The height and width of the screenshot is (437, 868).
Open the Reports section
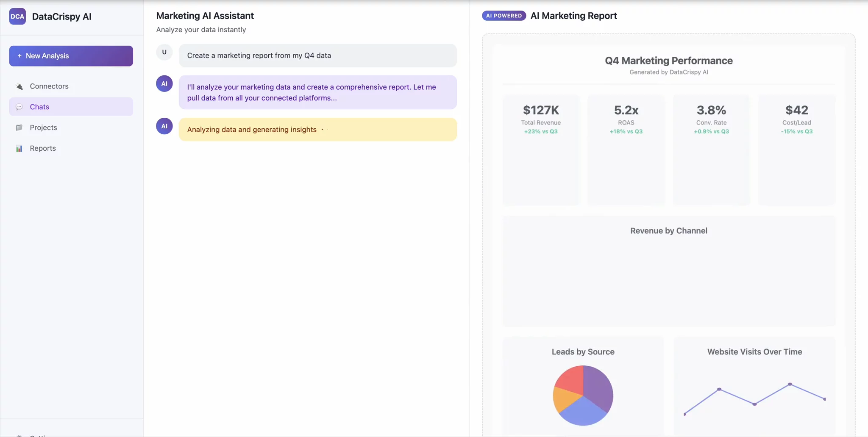tap(43, 149)
